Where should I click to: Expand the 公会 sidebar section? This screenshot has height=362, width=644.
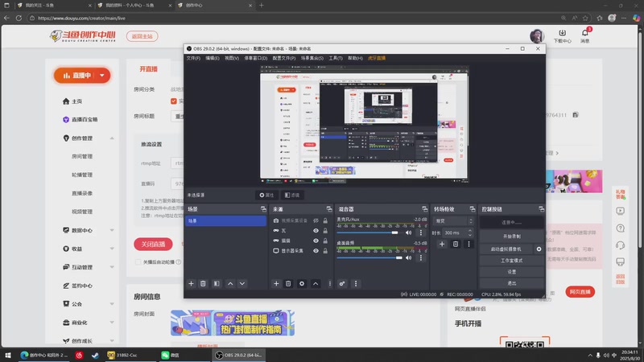(112, 304)
